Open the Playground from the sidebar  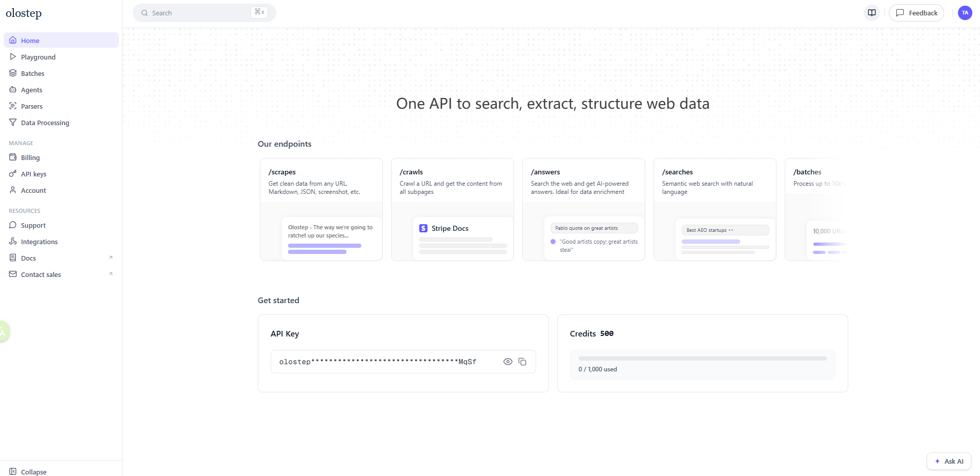[38, 56]
